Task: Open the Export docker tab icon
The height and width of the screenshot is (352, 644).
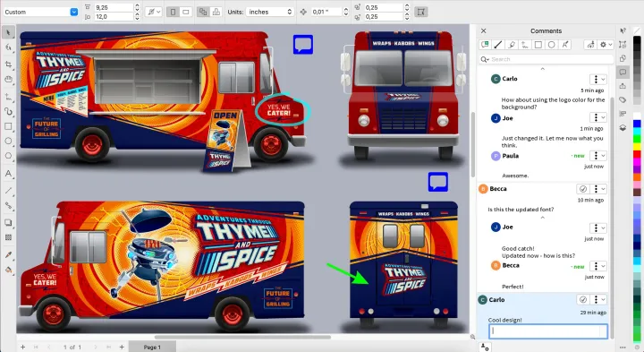Action: pos(623,86)
